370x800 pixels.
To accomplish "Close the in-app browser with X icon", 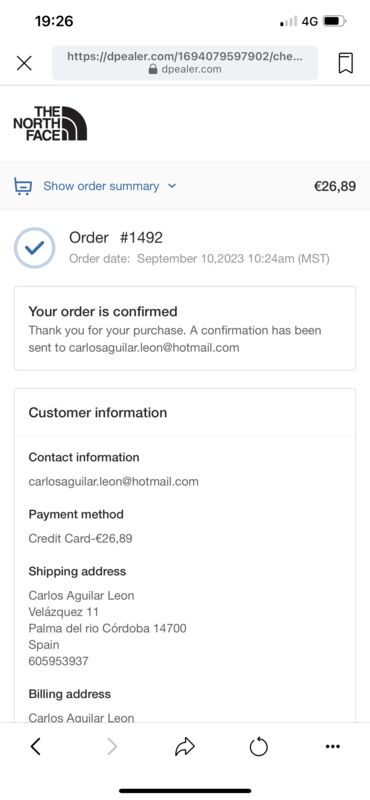I will pos(24,63).
